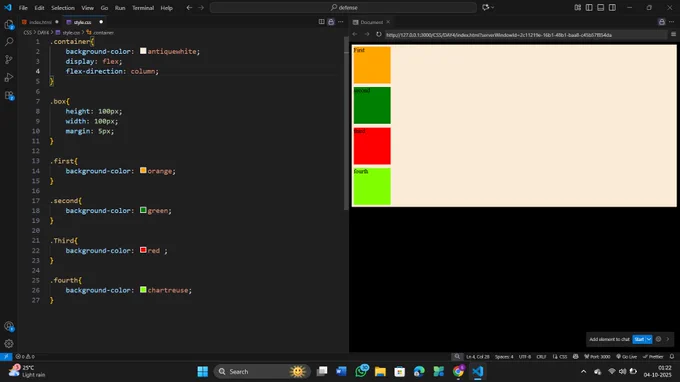Toggle lock group icon in preview pane

pos(661,22)
